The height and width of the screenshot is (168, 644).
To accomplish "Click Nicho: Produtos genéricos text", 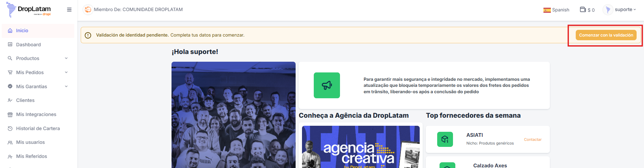I will [x=490, y=143].
